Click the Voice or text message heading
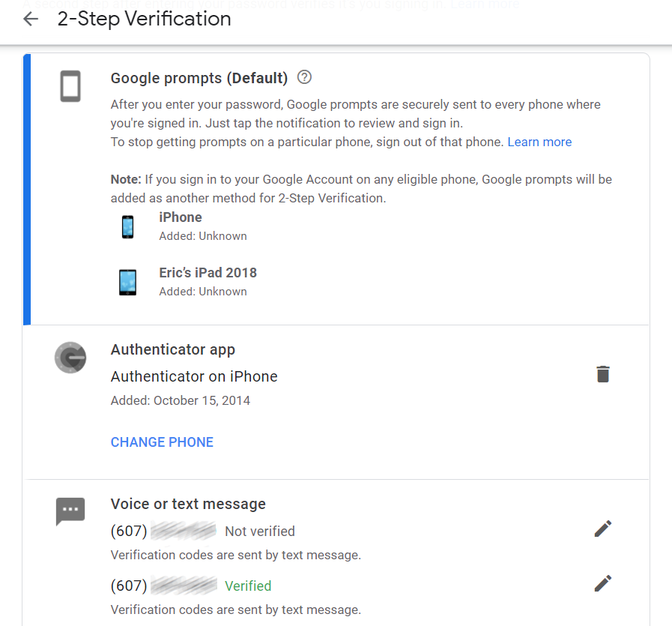Image resolution: width=672 pixels, height=626 pixels. coord(188,504)
